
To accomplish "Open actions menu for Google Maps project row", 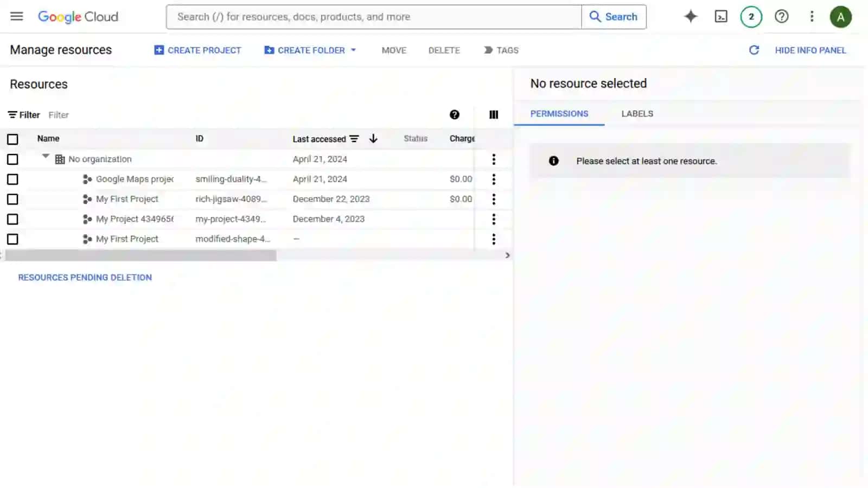I will pos(494,179).
